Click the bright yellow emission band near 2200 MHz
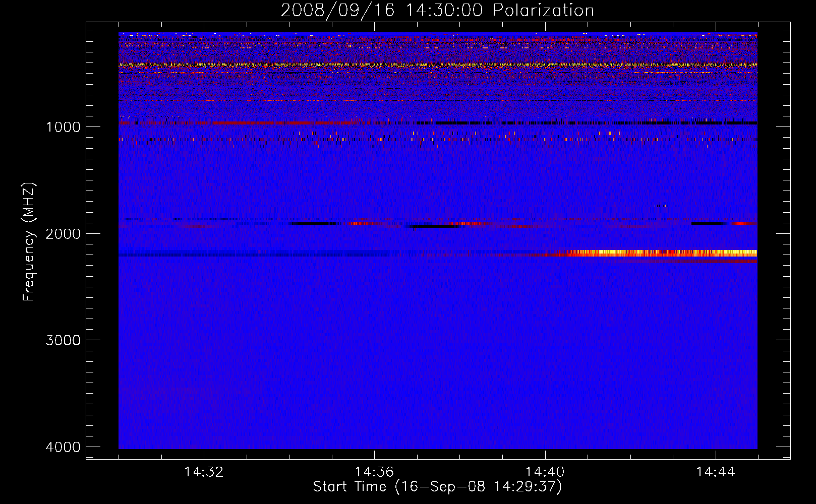816x504 pixels. pyautogui.click(x=661, y=253)
